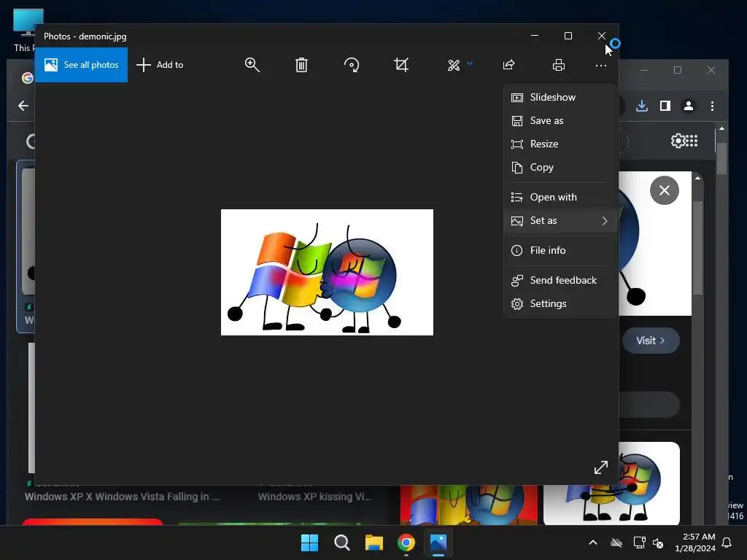This screenshot has height=560, width=747.
Task: Zoom in with the magnifier icon
Action: coord(252,65)
